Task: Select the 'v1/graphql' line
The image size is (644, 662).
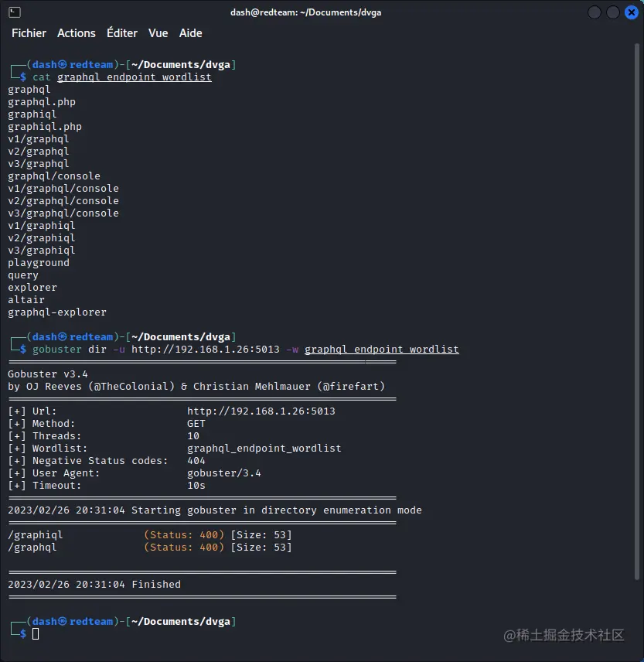Action: [x=39, y=139]
